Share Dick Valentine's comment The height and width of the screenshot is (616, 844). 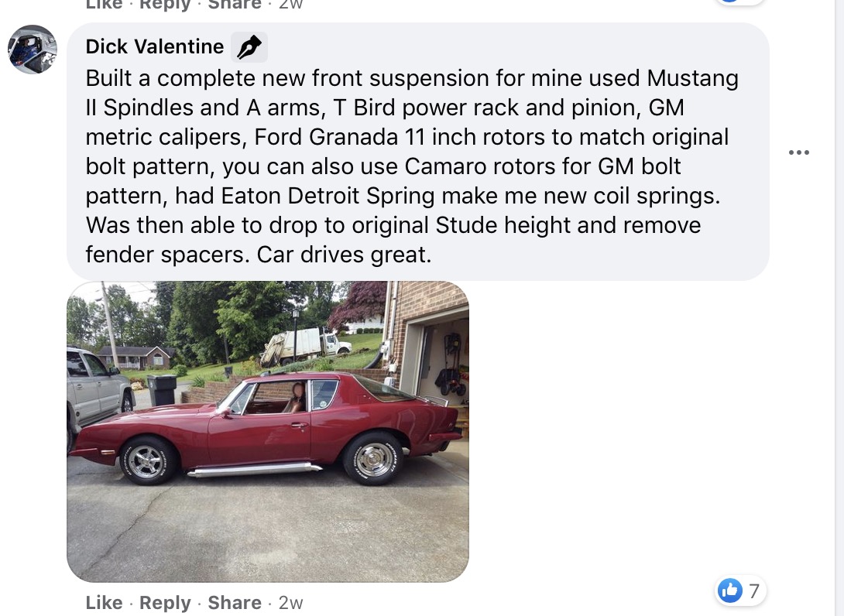(234, 603)
